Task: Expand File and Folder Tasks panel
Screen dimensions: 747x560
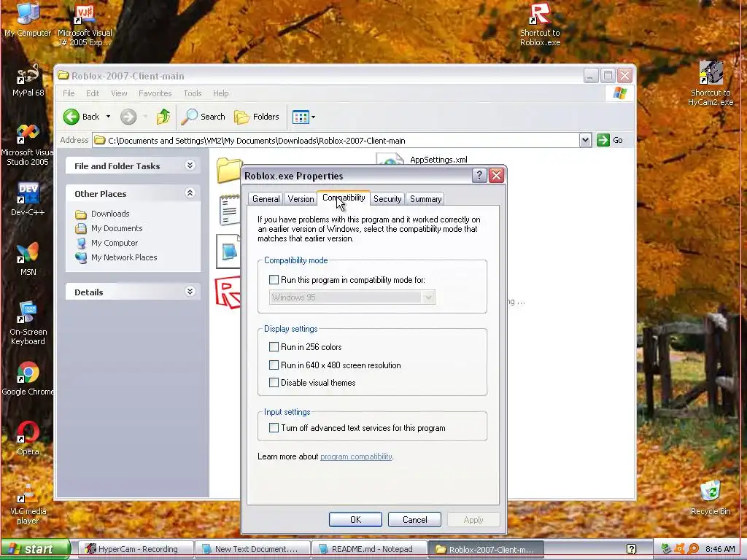Action: [190, 166]
